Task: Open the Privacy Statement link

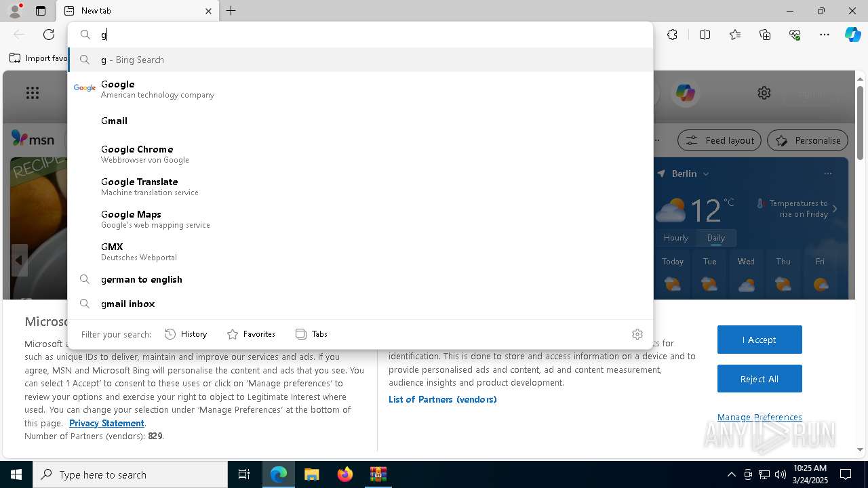Action: tap(106, 423)
